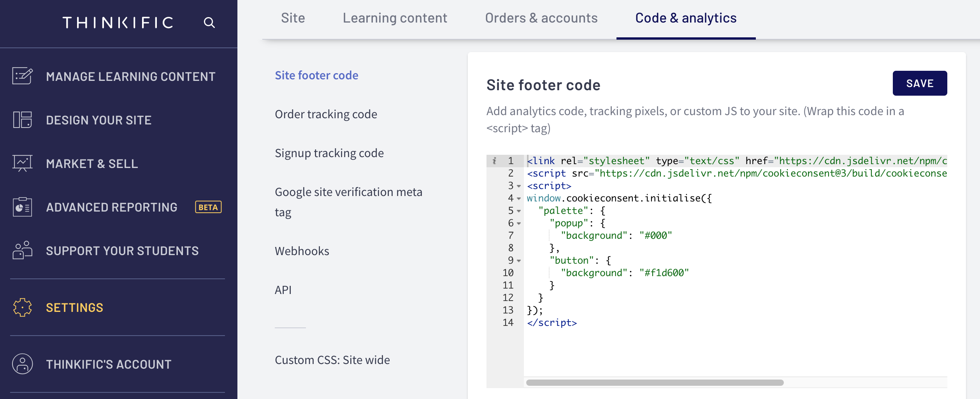
Task: Open Order tracking code section
Action: [326, 114]
